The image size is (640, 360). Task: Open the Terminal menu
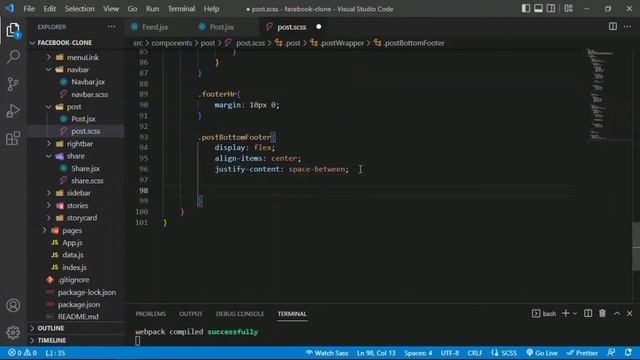tap(181, 9)
